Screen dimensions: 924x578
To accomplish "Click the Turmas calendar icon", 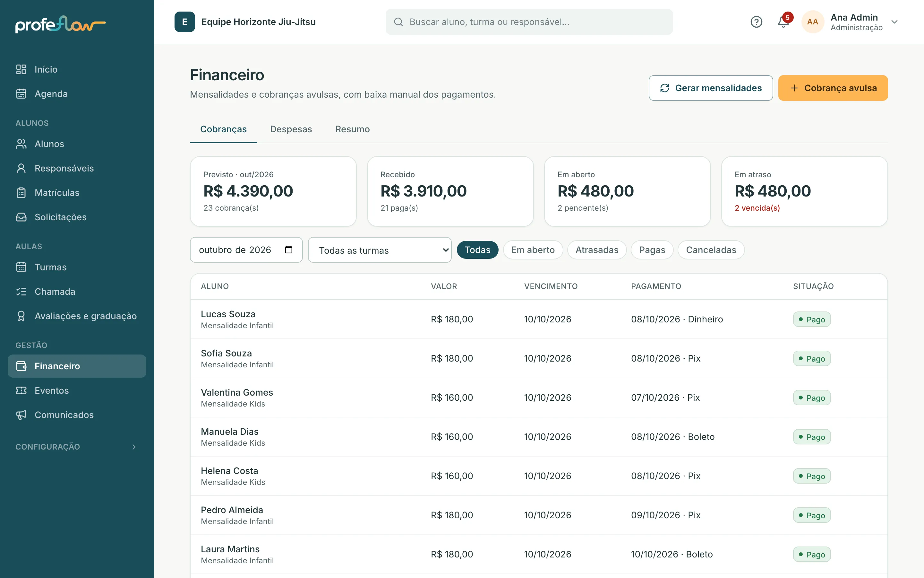I will click(21, 267).
